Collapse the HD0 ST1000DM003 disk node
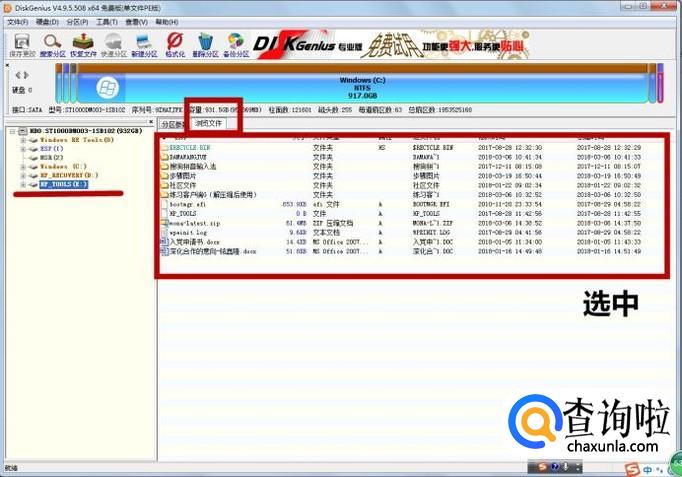Image resolution: width=682 pixels, height=477 pixels. [13, 131]
